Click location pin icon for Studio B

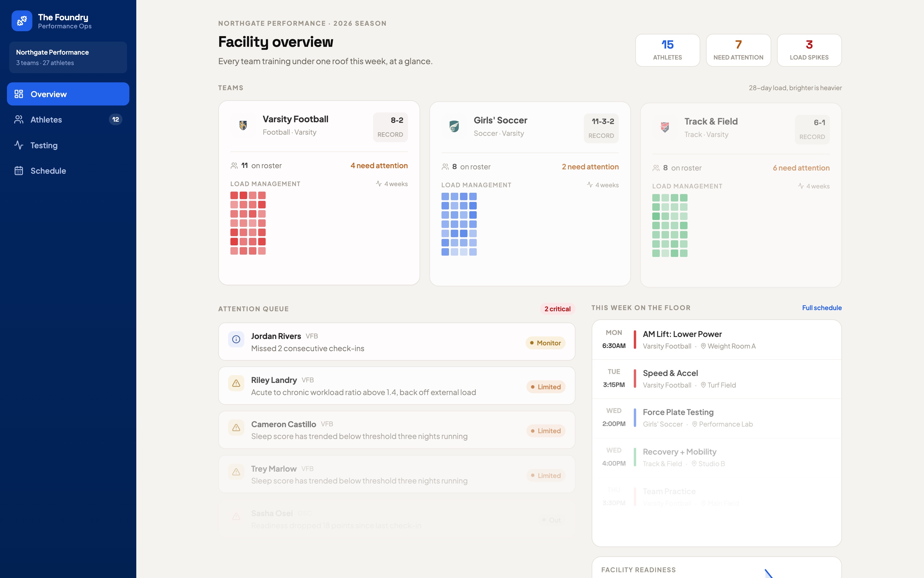click(694, 464)
